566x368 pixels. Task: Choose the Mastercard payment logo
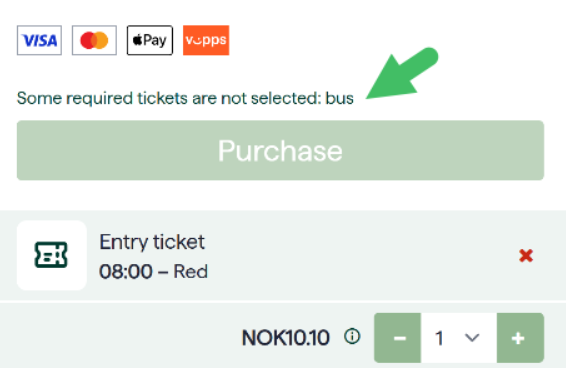[94, 40]
